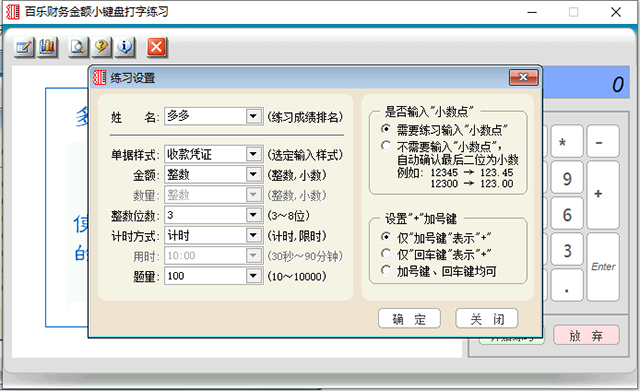Open the info (i) toolbar icon
Viewport: 640px width, 391px height.
click(125, 47)
